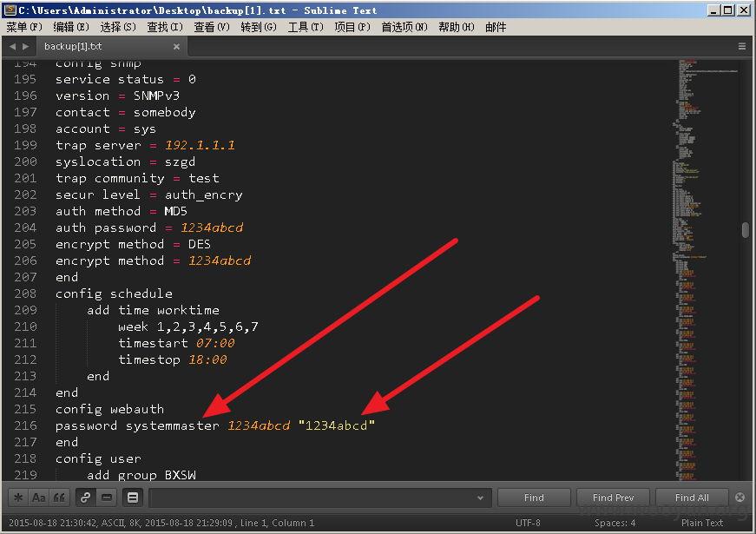Click the vertical scrollbar thumb

pyautogui.click(x=746, y=230)
